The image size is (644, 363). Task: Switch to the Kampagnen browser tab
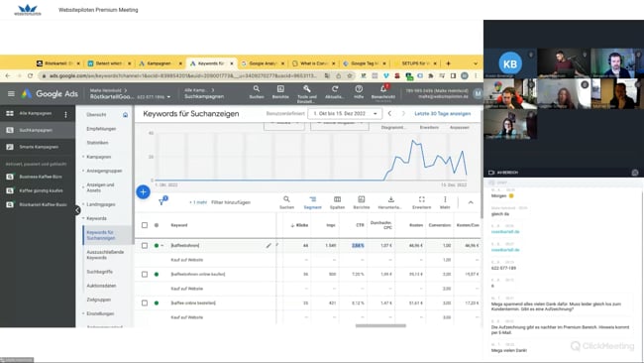(x=160, y=63)
